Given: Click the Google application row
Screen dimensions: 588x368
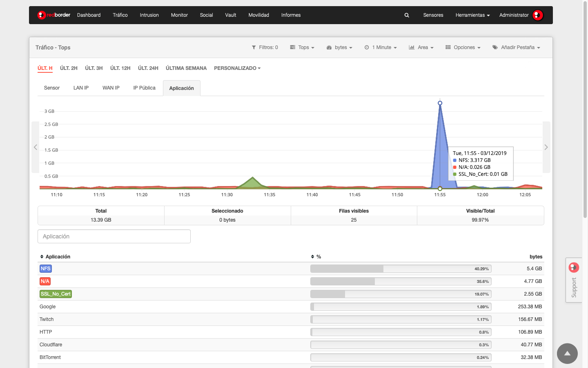Looking at the screenshot, I should click(x=291, y=307).
